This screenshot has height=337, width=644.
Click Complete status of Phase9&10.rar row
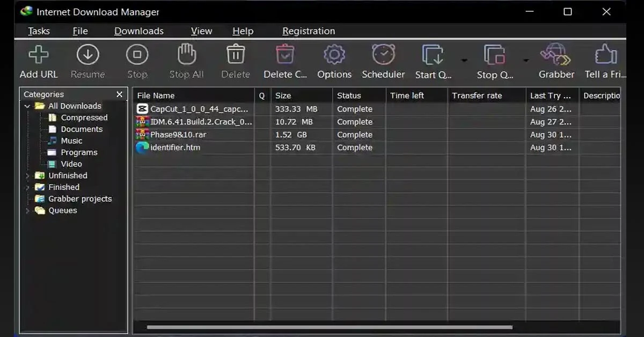coord(355,135)
